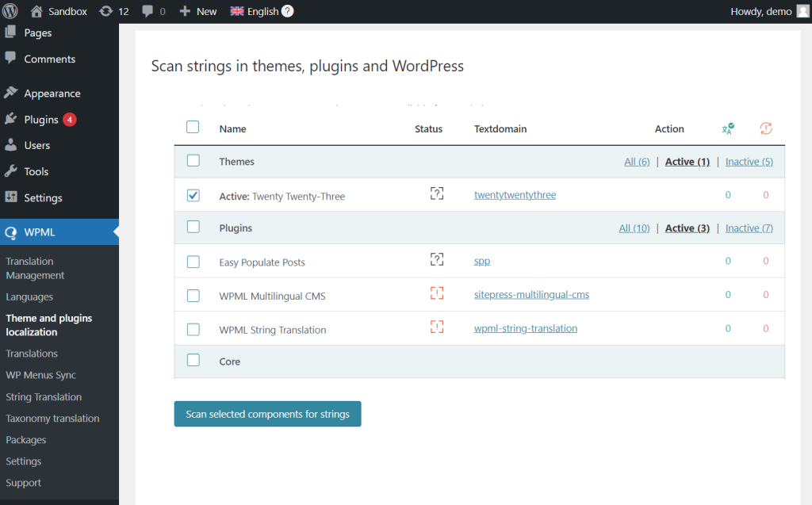Tick the Easy Populate Posts checkbox
The width and height of the screenshot is (812, 505).
click(193, 262)
